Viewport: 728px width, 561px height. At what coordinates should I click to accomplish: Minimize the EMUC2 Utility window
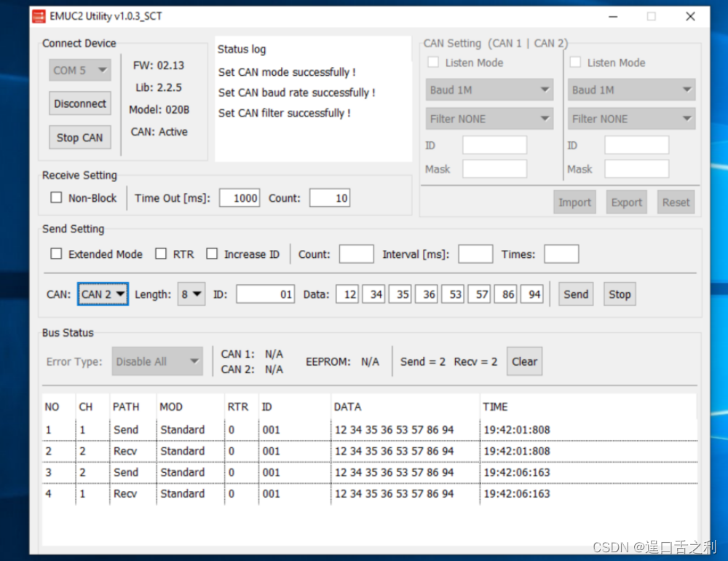pyautogui.click(x=613, y=16)
